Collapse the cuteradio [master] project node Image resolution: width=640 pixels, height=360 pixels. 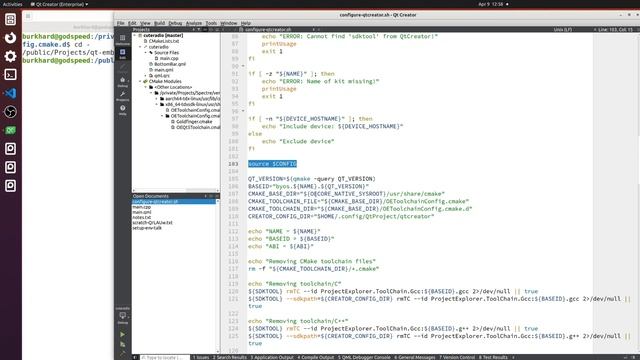[135, 36]
